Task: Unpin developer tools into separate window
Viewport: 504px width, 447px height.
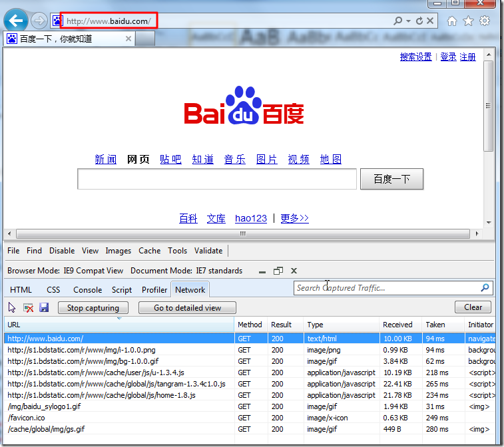Action: [278, 271]
